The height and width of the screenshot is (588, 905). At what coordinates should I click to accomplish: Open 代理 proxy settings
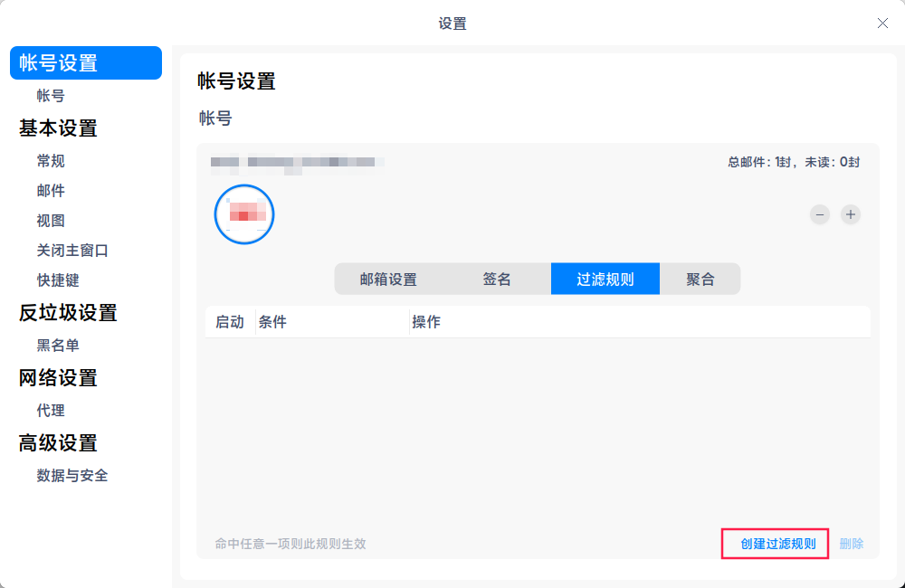[x=51, y=411]
